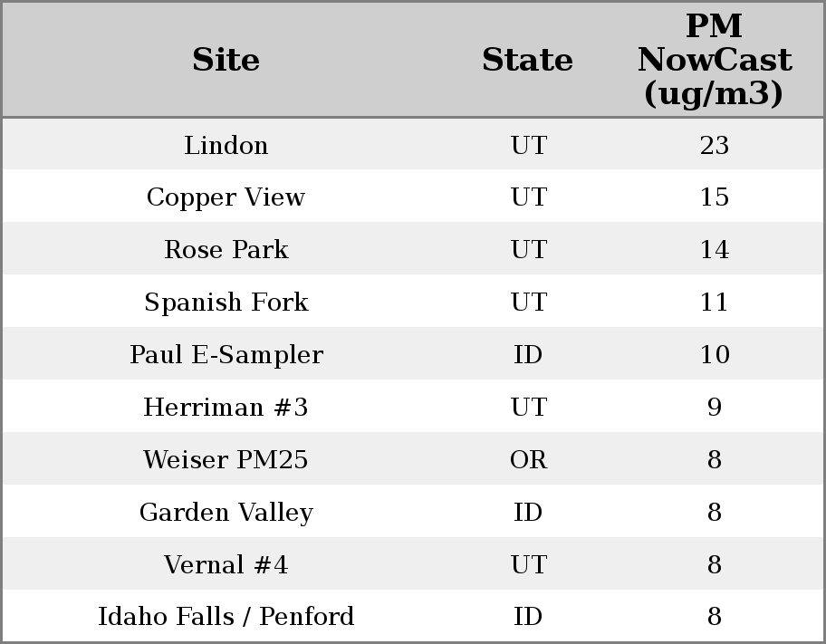Select the Copper View site cell

click(226, 197)
